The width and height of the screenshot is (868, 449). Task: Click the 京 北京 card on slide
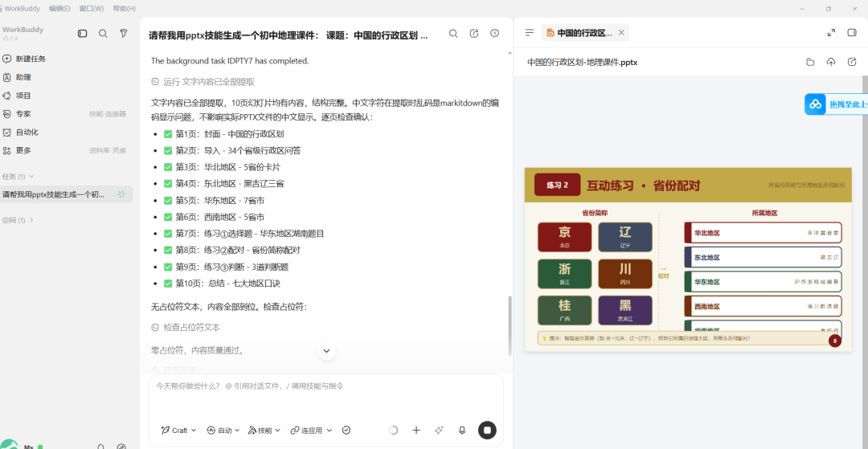click(x=565, y=237)
